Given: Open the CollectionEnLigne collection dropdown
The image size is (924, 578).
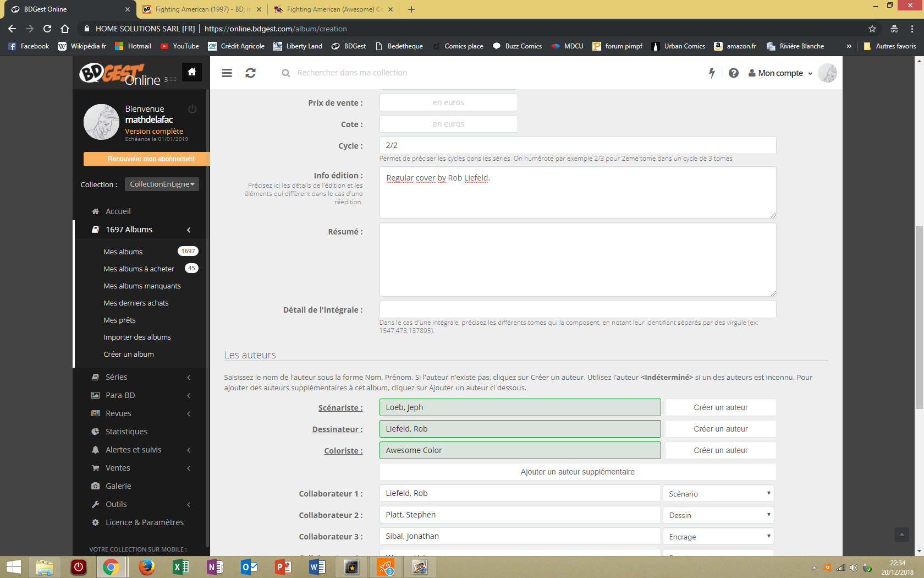Looking at the screenshot, I should click(162, 184).
